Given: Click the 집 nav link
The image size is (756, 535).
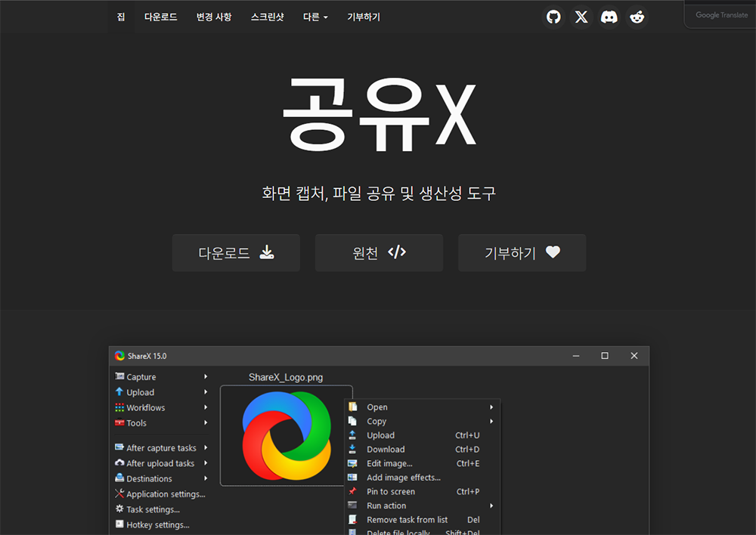Looking at the screenshot, I should pos(121,17).
